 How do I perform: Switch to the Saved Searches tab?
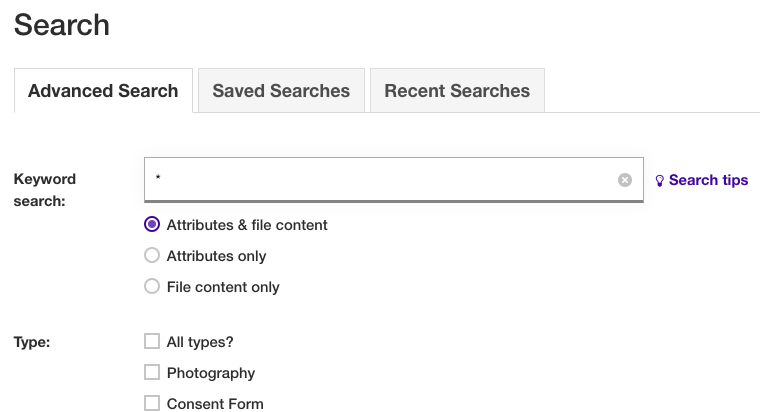pyautogui.click(x=281, y=91)
